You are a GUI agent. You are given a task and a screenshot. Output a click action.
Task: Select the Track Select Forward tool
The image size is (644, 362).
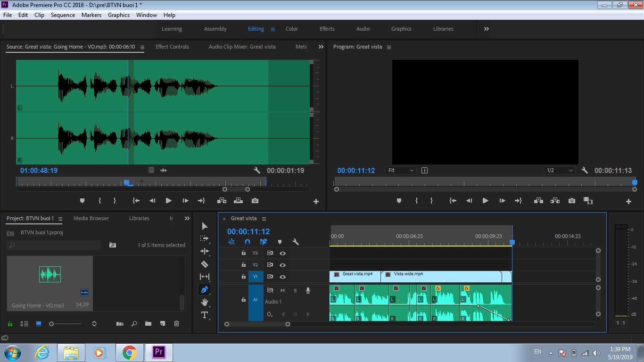tap(205, 239)
